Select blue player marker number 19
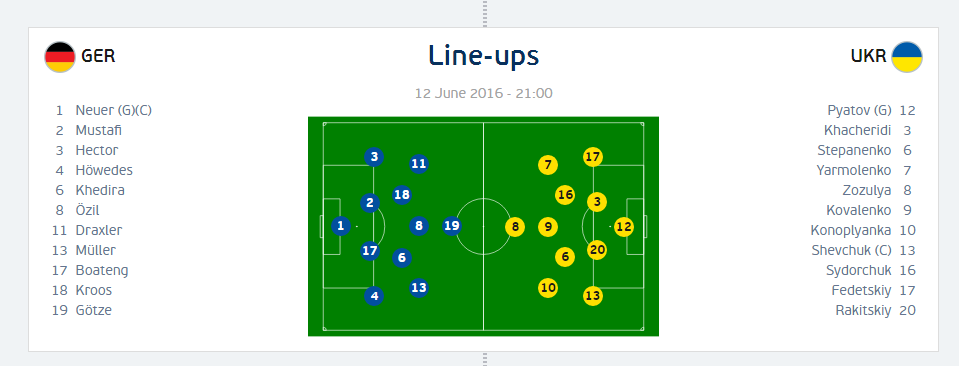959x366 pixels. coord(451,226)
